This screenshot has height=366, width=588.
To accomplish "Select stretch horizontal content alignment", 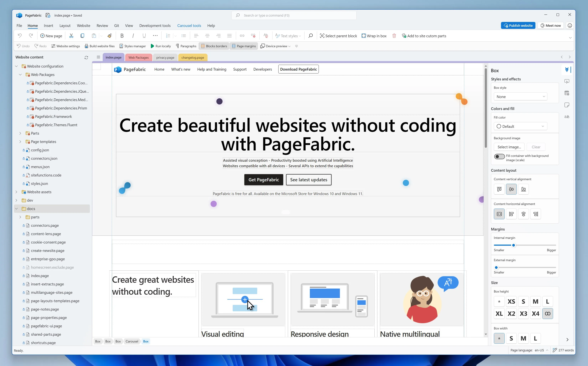I will tap(499, 214).
